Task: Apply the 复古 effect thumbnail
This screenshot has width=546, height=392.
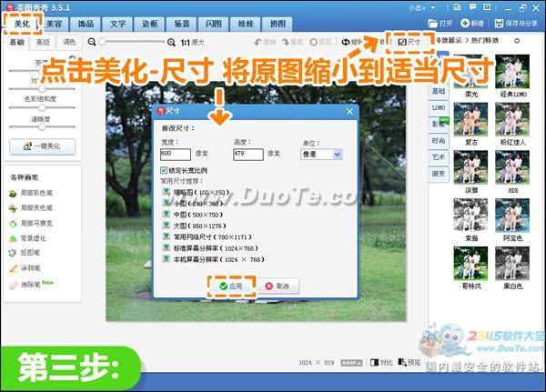Action: (x=470, y=119)
